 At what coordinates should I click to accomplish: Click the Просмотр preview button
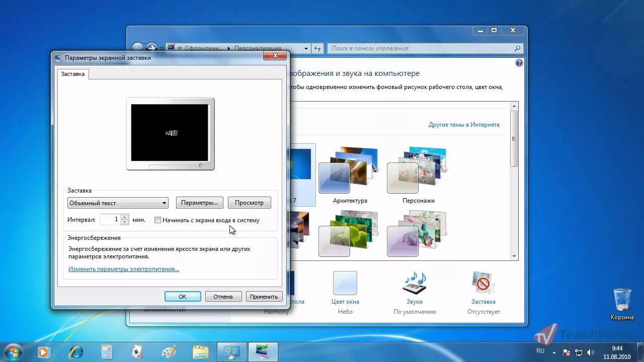249,203
